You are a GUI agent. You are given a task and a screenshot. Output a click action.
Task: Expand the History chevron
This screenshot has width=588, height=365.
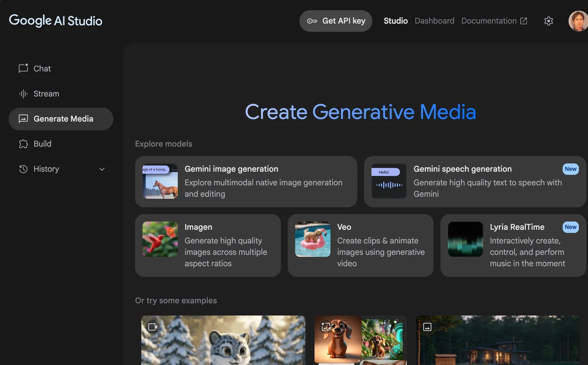tap(102, 169)
